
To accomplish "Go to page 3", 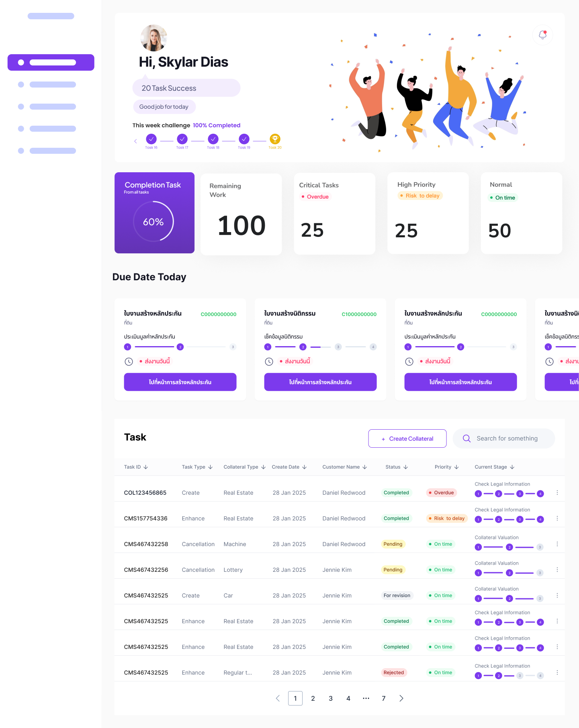I will pyautogui.click(x=331, y=698).
